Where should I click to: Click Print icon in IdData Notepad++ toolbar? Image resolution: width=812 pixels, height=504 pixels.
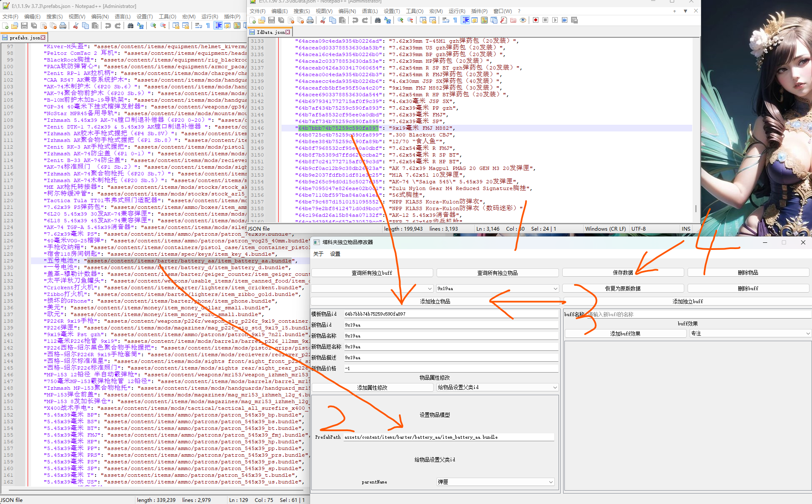[310, 20]
